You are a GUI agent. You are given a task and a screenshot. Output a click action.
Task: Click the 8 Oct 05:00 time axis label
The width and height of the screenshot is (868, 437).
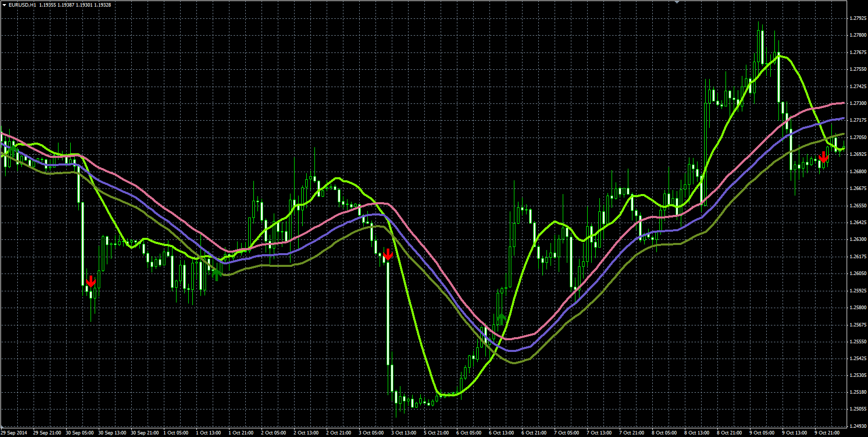click(664, 433)
